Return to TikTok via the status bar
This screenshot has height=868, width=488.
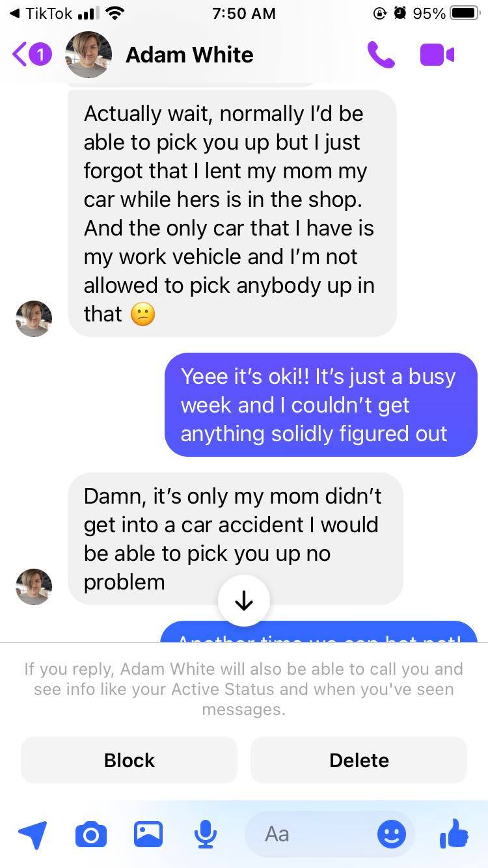point(40,13)
